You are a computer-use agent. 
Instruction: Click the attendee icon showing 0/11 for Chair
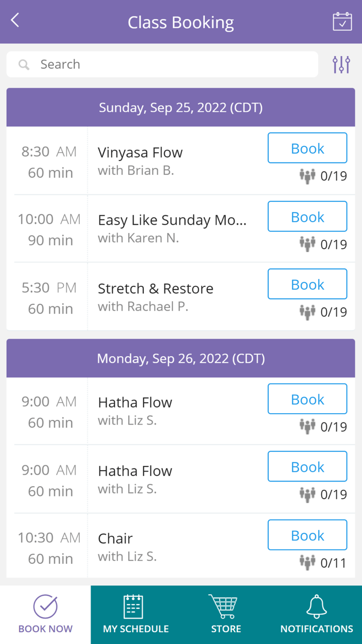coord(307,561)
